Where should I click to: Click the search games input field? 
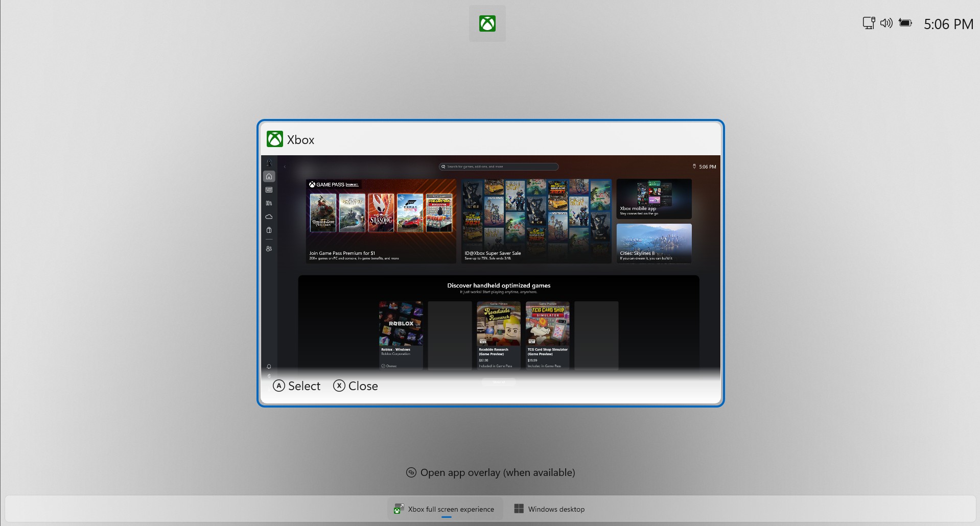(x=498, y=166)
